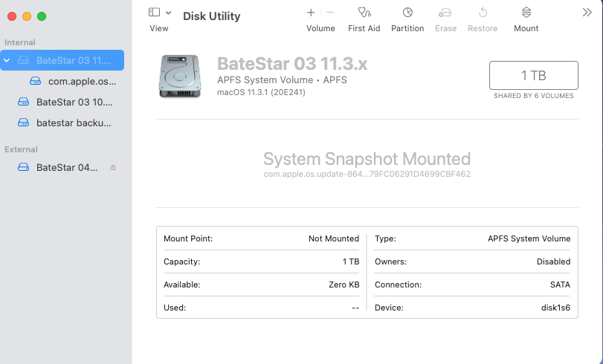Collapse the BateStar 03 11 disclosure arrow

point(7,60)
